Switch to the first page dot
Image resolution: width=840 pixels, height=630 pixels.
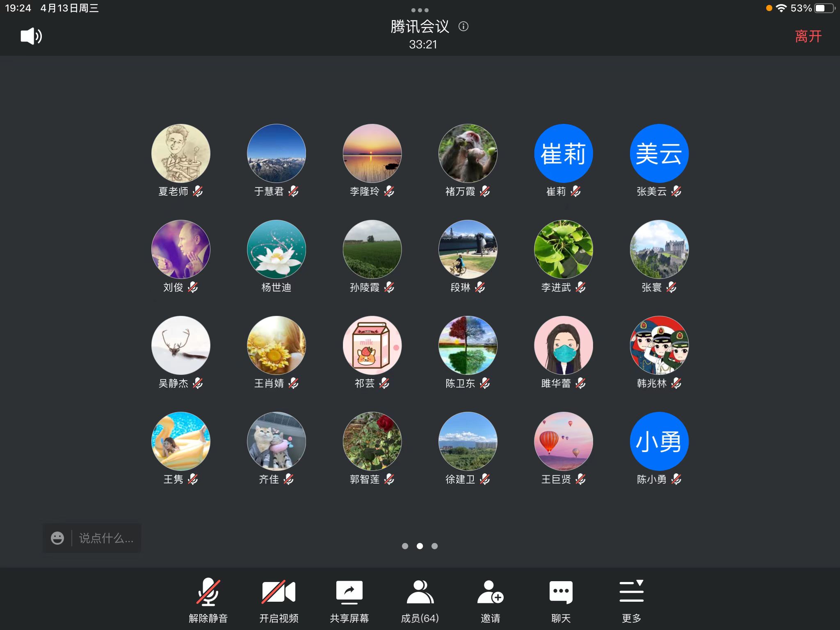pos(405,546)
